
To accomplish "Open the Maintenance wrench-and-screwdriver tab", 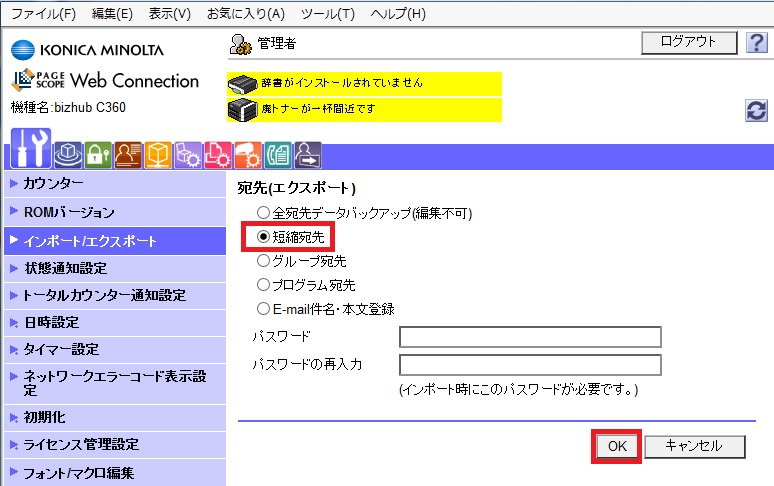I will coord(31,150).
